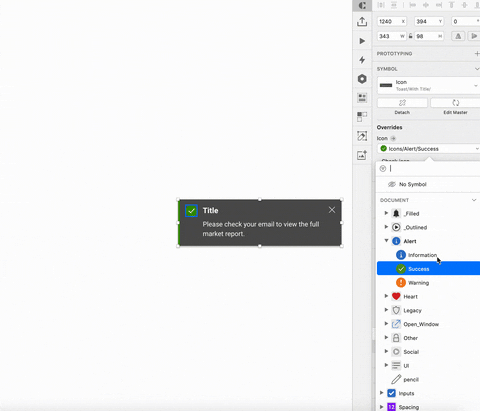This screenshot has height=411, width=480.
Task: Collapse the DOCUMENT section chevron
Action: point(474,200)
